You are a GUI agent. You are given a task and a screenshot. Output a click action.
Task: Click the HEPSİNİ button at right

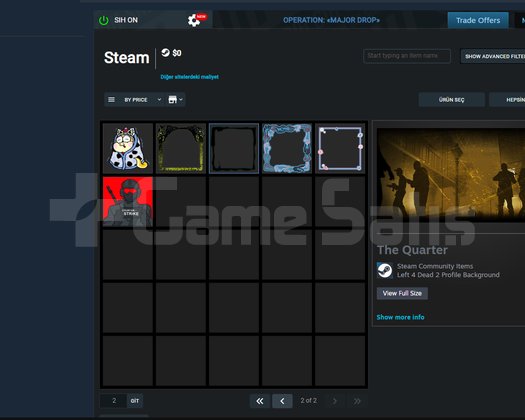coord(507,100)
